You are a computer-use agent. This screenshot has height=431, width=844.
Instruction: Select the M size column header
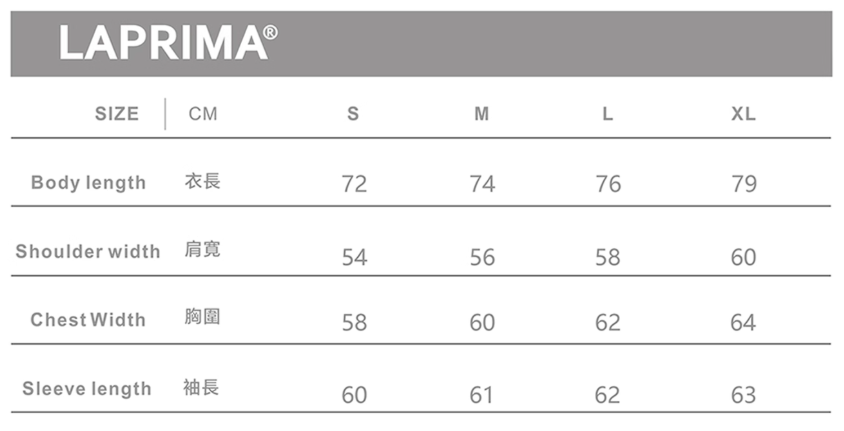coord(482,114)
